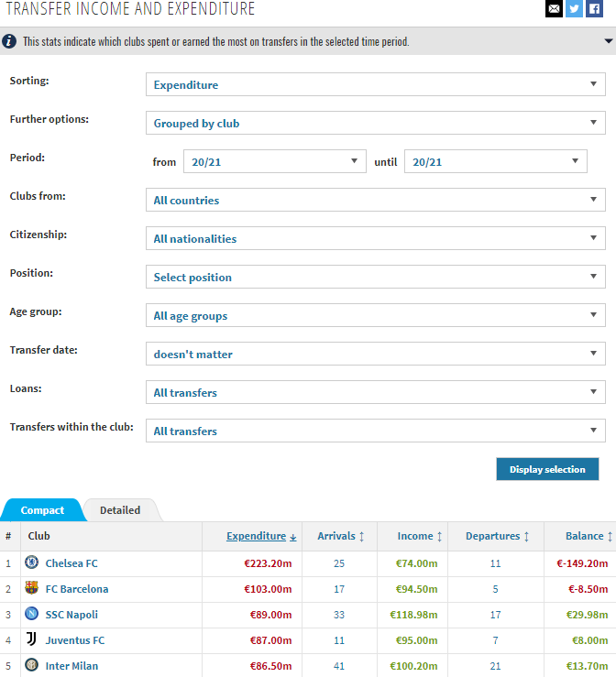Open the Juventus FC club link
616x677 pixels.
point(75,640)
